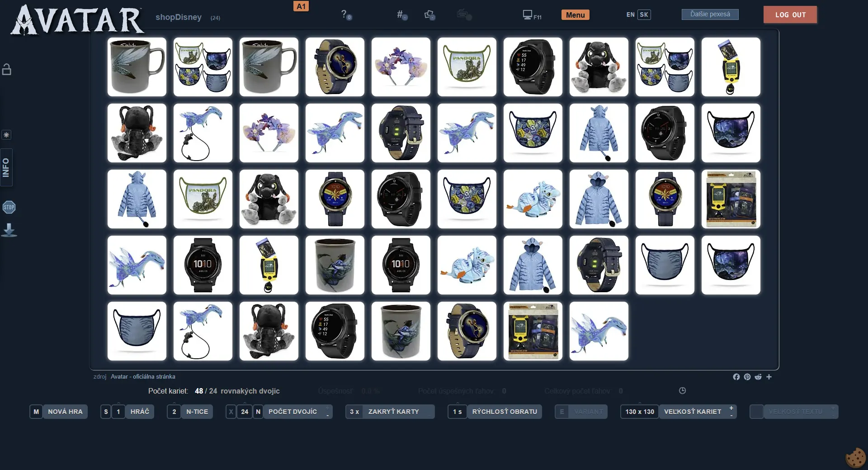Open the orange Menu
868x470 pixels.
575,15
